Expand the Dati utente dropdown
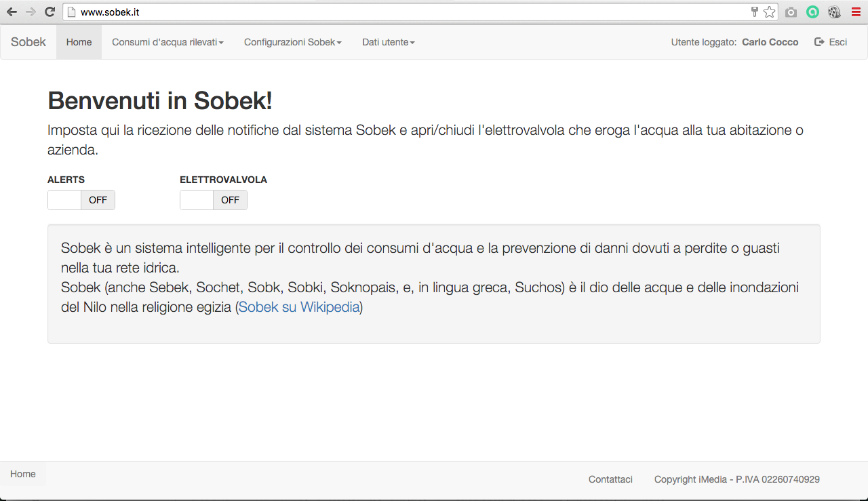868x501 pixels. pos(389,42)
